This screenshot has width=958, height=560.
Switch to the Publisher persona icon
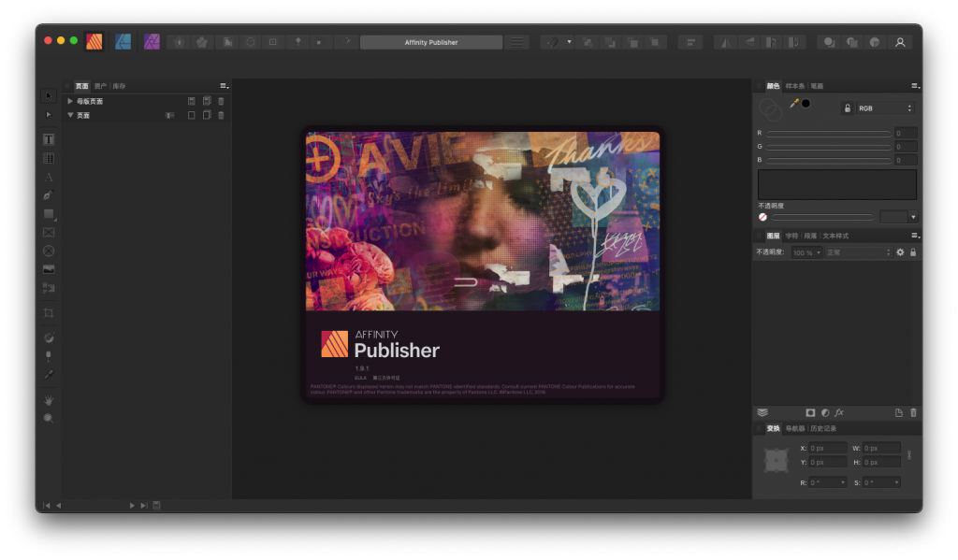[x=94, y=41]
